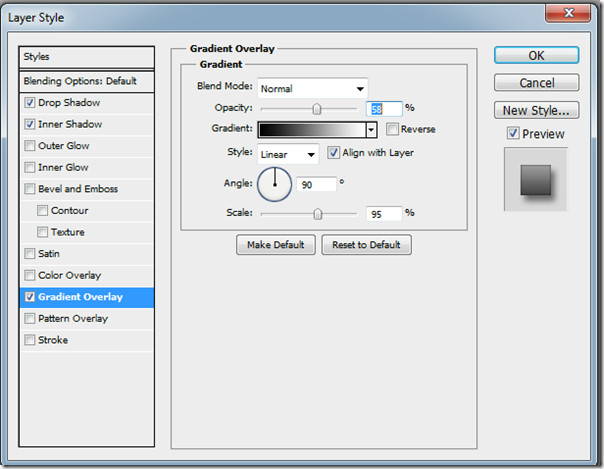Click the OK button
The image size is (604, 469).
[536, 55]
